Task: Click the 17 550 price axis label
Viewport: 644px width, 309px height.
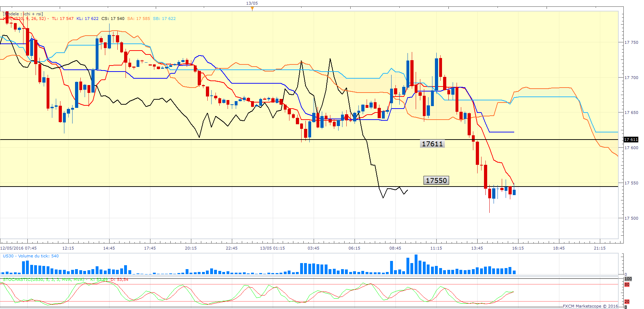Action: [x=632, y=183]
